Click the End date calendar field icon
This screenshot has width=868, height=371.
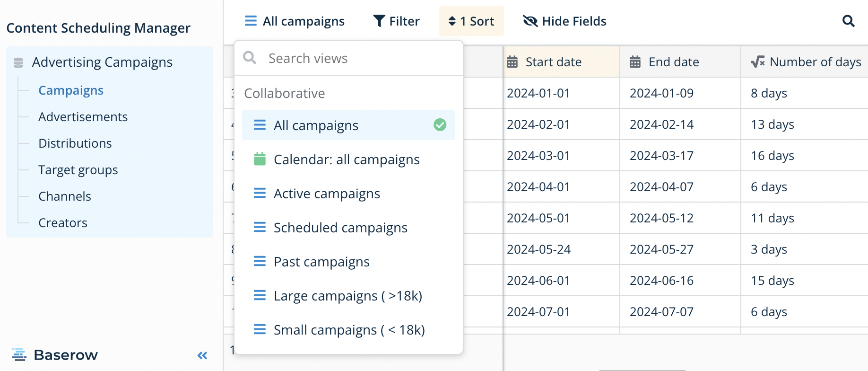click(635, 62)
